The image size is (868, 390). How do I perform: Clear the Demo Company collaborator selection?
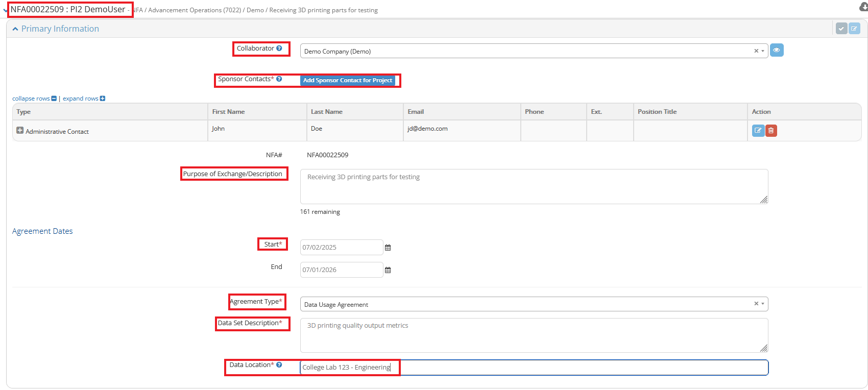(x=756, y=51)
